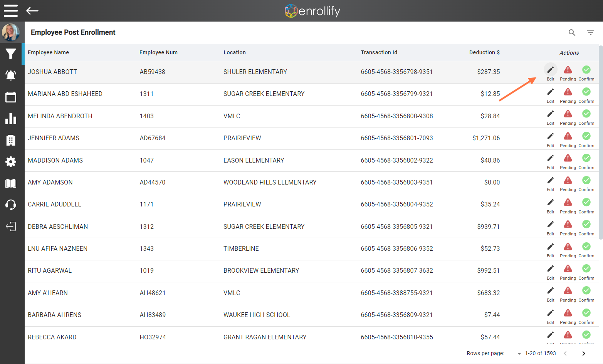
Task: Select the enrollify logo
Action: (312, 11)
